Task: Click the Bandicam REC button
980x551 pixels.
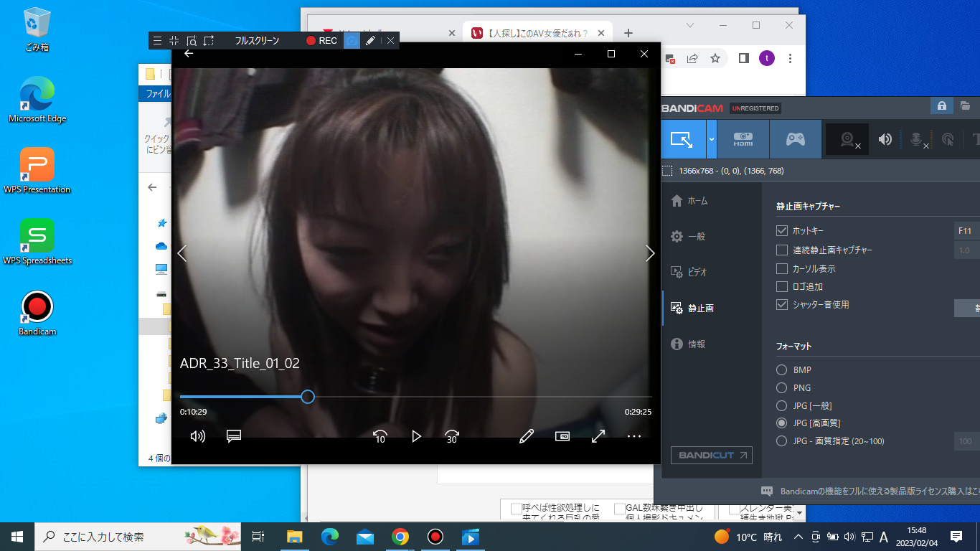Action: point(321,41)
